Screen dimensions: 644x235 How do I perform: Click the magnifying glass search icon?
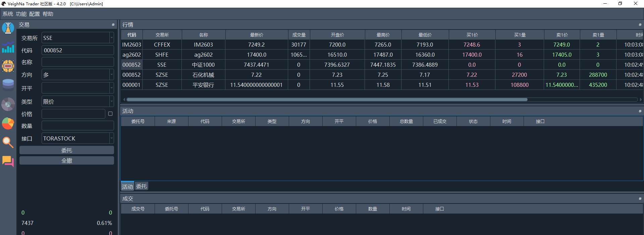[x=8, y=142]
